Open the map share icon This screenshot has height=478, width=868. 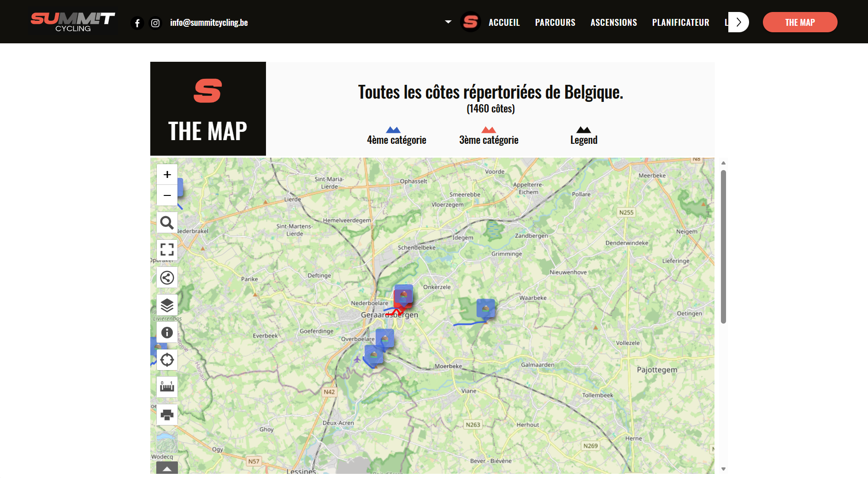coord(167,277)
